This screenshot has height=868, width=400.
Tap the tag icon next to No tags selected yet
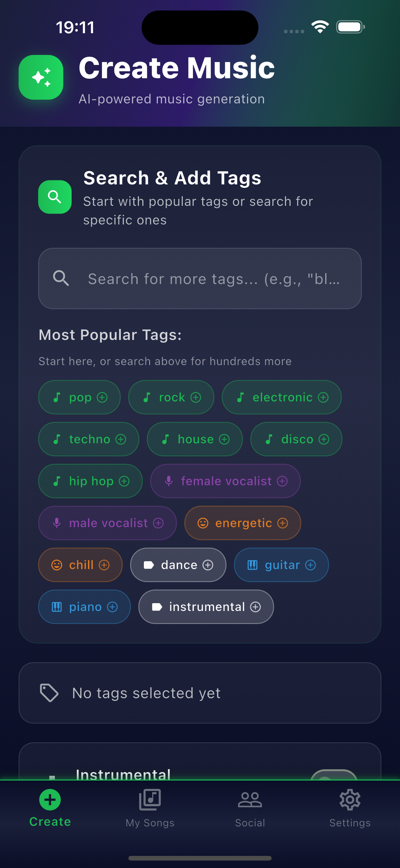(x=49, y=693)
